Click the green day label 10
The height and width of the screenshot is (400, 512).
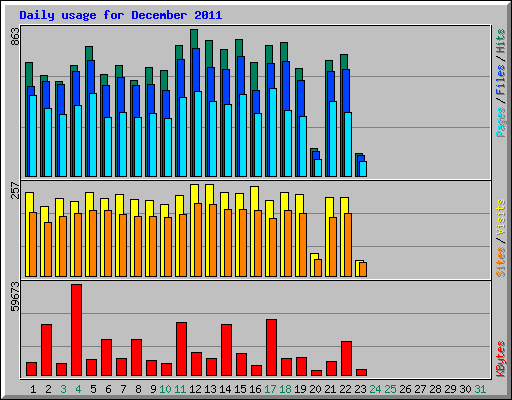165,389
